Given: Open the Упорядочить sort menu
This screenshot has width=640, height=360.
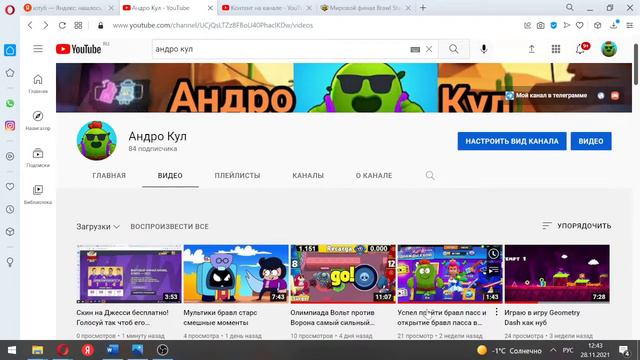Looking at the screenshot, I should pos(576,226).
